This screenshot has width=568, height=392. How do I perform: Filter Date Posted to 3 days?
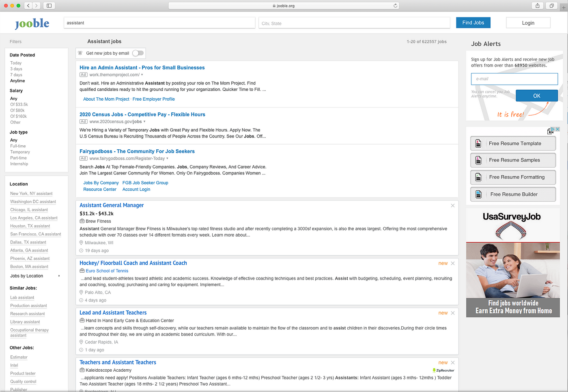(x=16, y=69)
